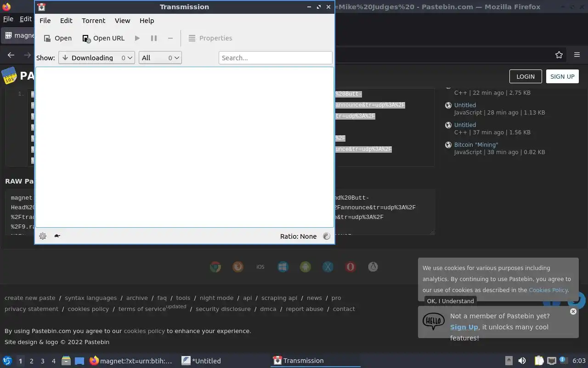Open the Untitled JavaScript paste, 28 min ago

pyautogui.click(x=465, y=105)
